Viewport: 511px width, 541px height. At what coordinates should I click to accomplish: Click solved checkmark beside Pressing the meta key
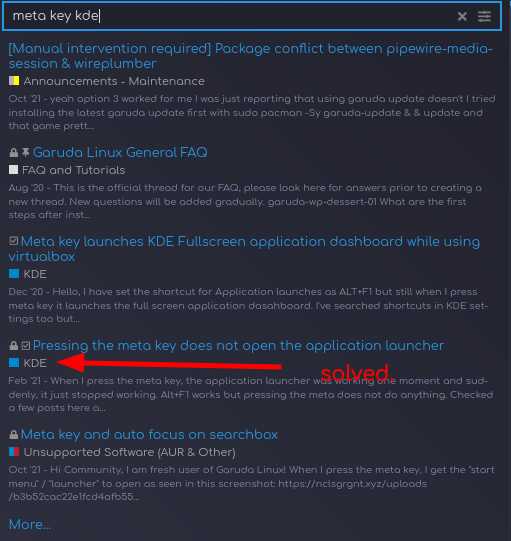point(26,345)
